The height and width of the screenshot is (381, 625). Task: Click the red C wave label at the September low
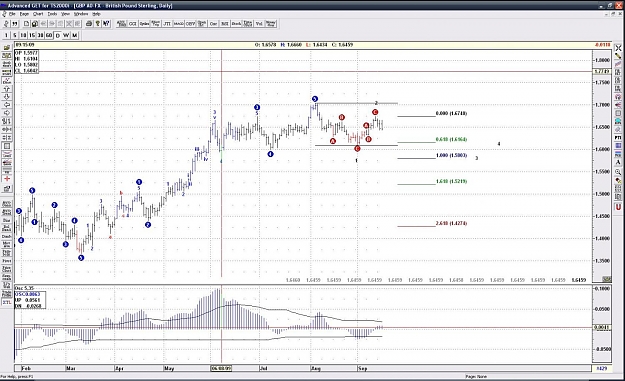coord(357,148)
